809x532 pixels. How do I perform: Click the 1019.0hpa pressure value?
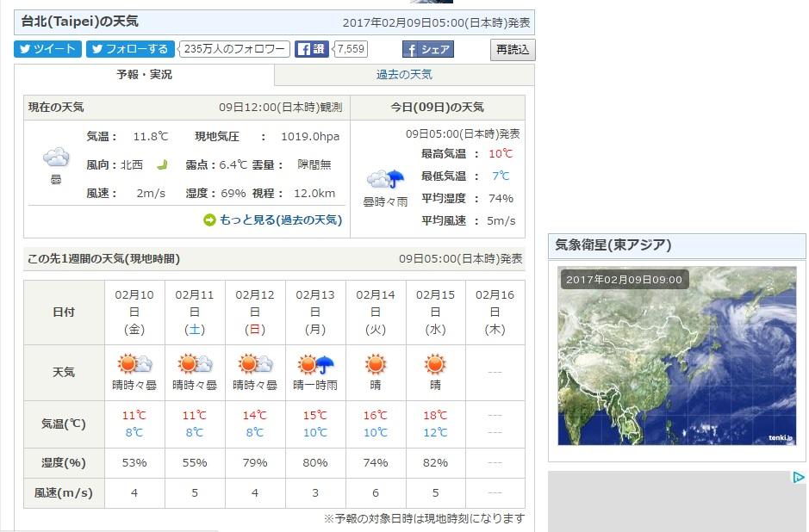click(x=310, y=137)
